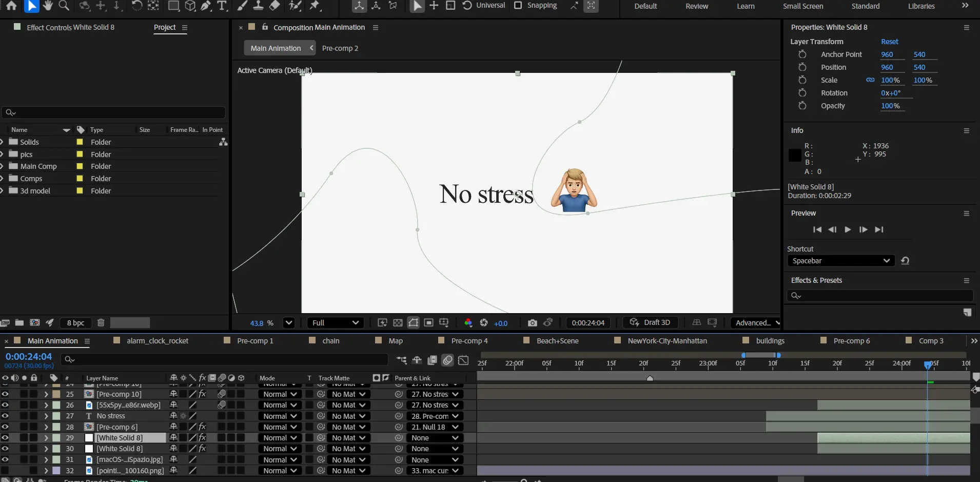Enable the Snapping checkbox

518,6
